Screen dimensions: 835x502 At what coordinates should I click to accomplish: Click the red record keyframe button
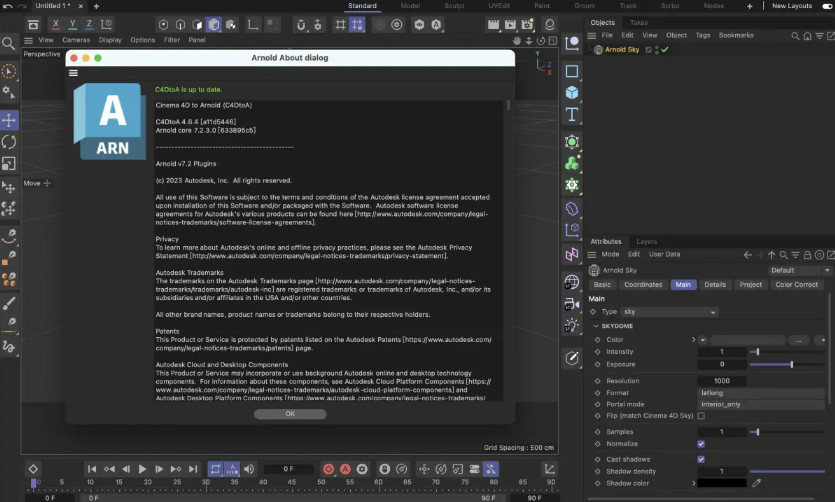pos(329,469)
